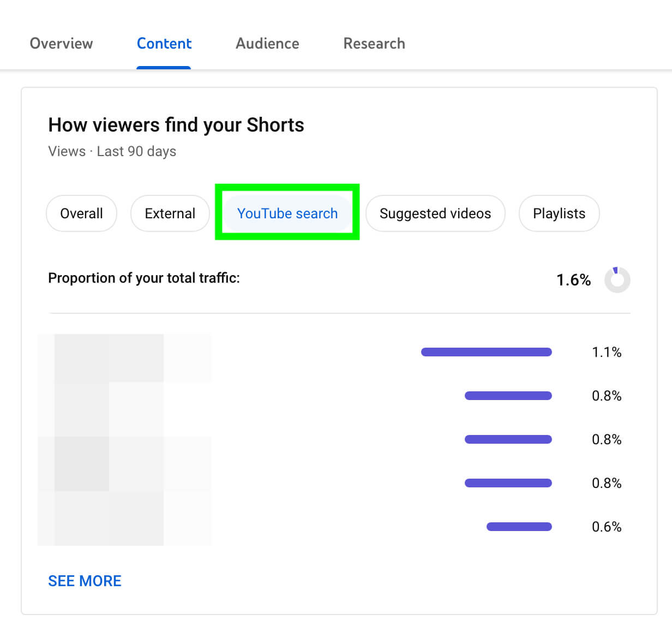Click the 'How viewers find your Shorts' heading
Image resolution: width=672 pixels, height=626 pixels.
click(x=176, y=125)
